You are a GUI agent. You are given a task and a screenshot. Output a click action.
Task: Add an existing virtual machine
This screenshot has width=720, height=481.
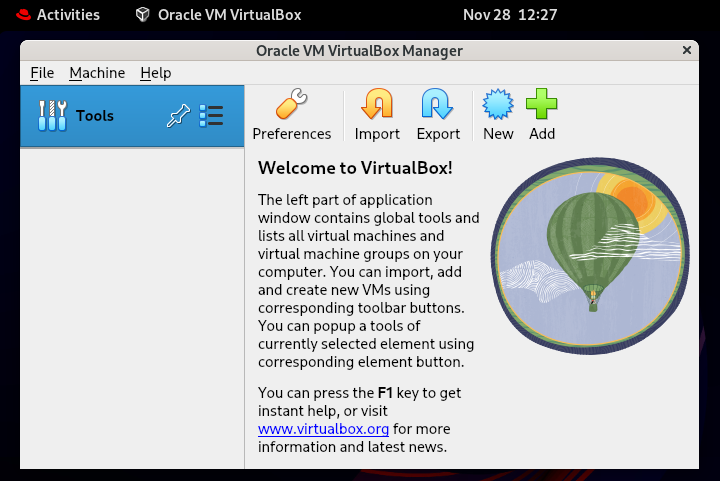[x=542, y=115]
